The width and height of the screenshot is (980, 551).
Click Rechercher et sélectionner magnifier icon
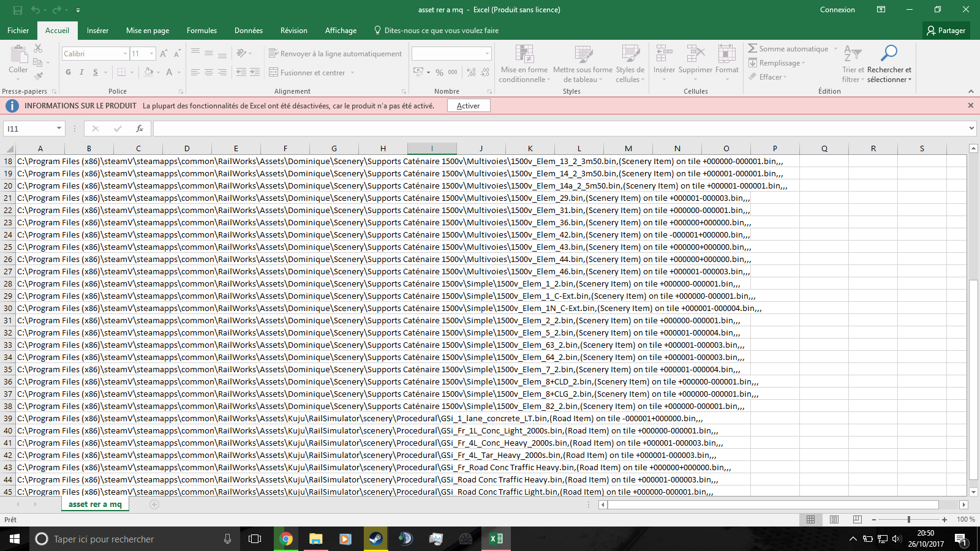(x=889, y=54)
